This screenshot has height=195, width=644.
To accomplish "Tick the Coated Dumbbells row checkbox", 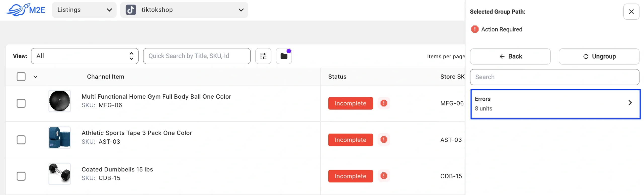I will (x=21, y=176).
